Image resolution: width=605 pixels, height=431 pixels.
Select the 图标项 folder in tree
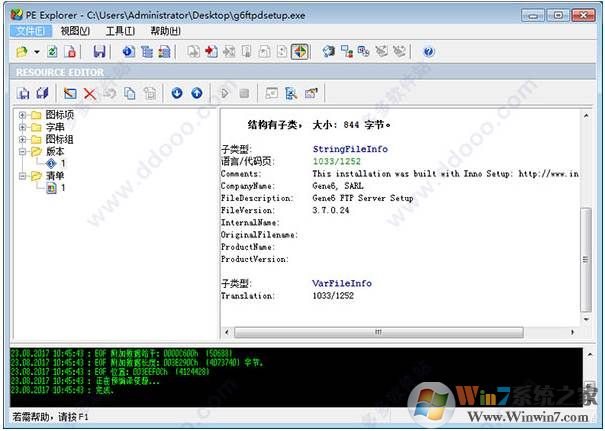[x=59, y=115]
